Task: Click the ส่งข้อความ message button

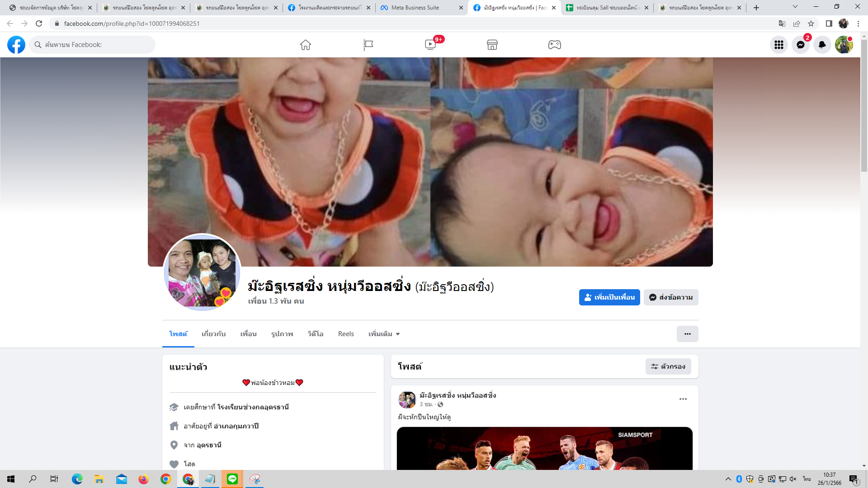Action: coord(671,297)
